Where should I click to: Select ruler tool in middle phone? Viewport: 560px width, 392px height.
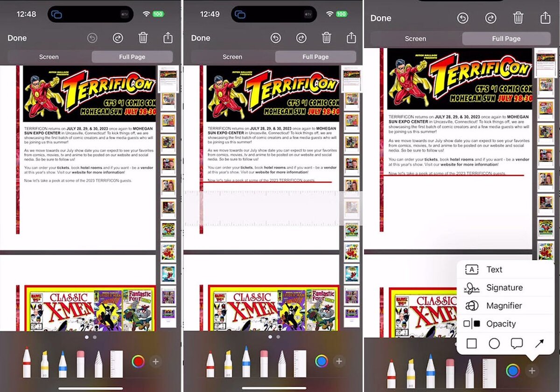tap(300, 364)
